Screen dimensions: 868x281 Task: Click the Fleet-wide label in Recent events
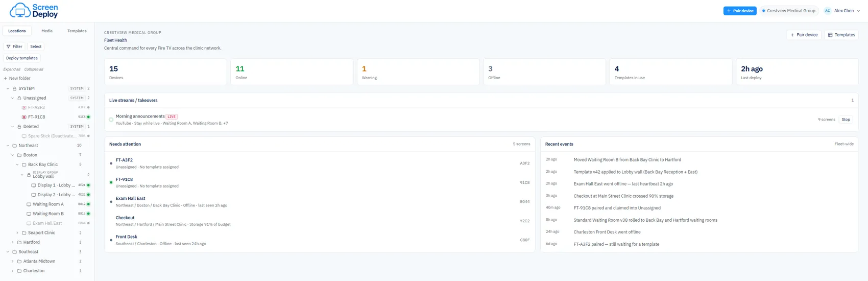click(x=844, y=144)
